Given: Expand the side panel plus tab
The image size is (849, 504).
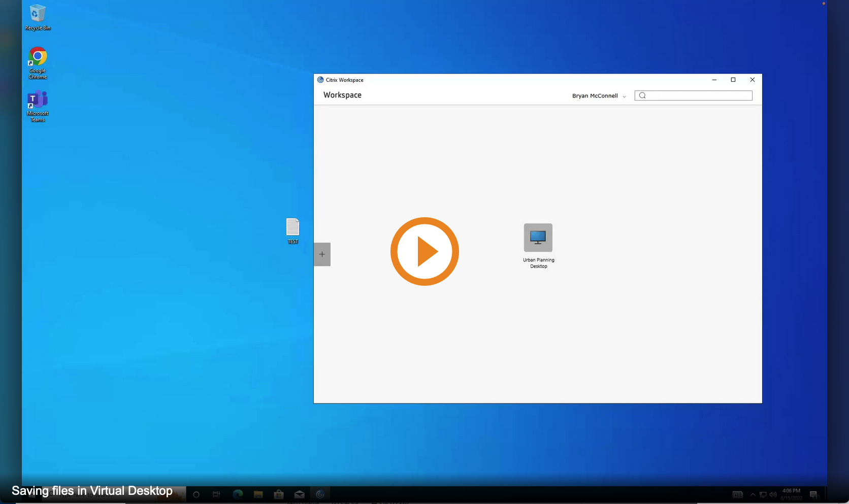Looking at the screenshot, I should pyautogui.click(x=322, y=254).
